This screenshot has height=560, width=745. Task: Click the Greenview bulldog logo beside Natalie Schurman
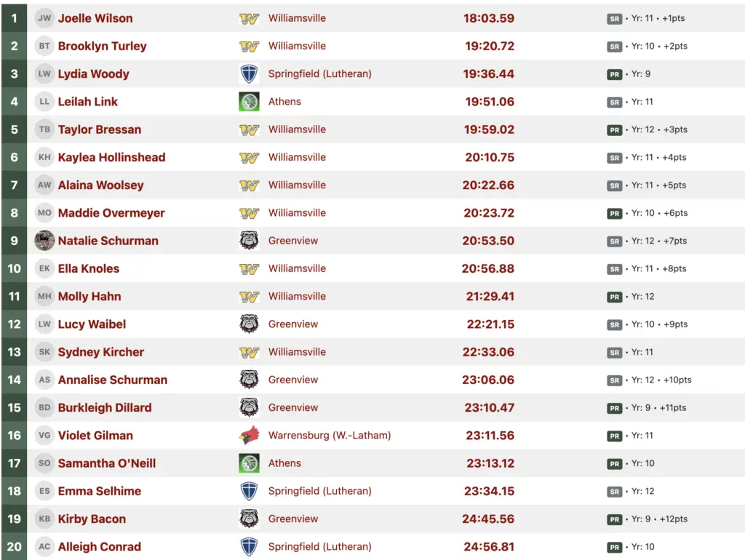point(250,241)
